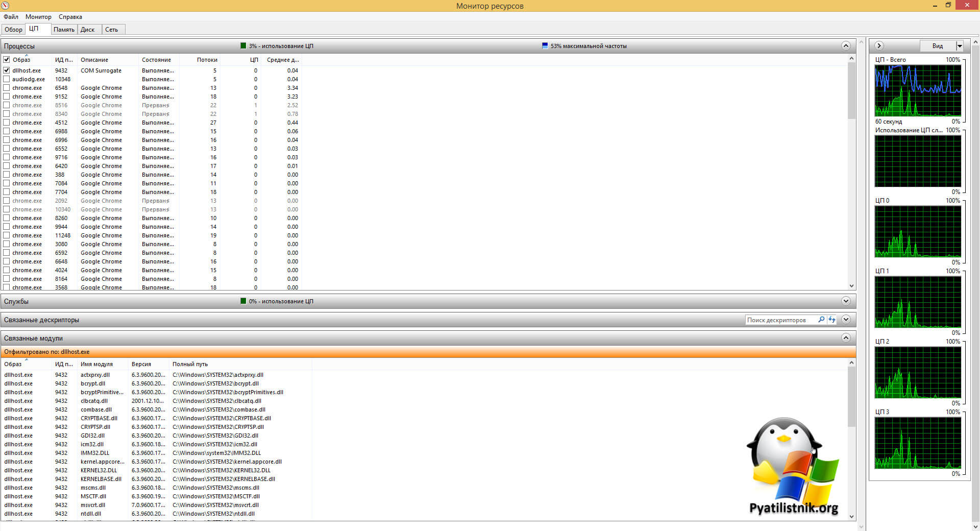Open the Вид dropdown arrow for graph size

tap(960, 46)
